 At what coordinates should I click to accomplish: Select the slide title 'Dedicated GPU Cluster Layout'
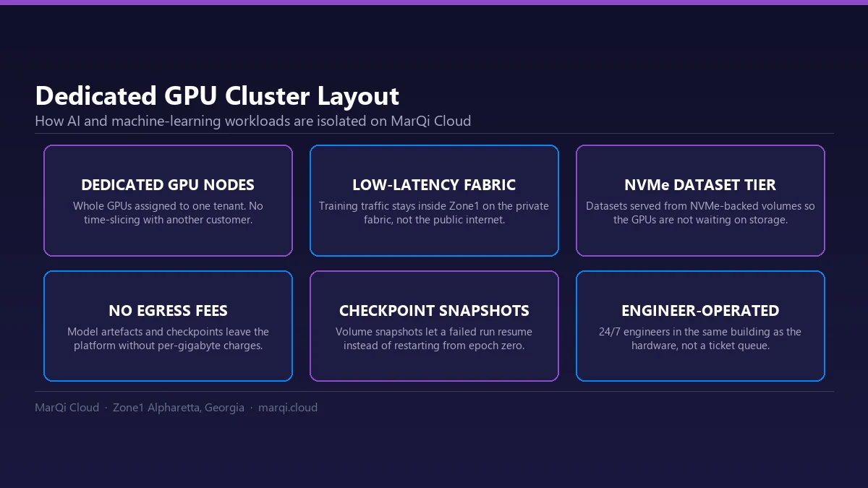[217, 96]
